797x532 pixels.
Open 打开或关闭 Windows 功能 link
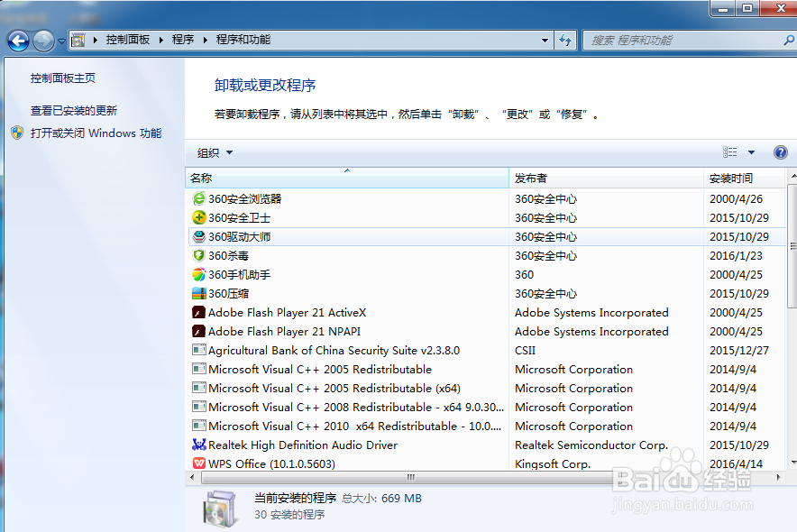[x=96, y=133]
